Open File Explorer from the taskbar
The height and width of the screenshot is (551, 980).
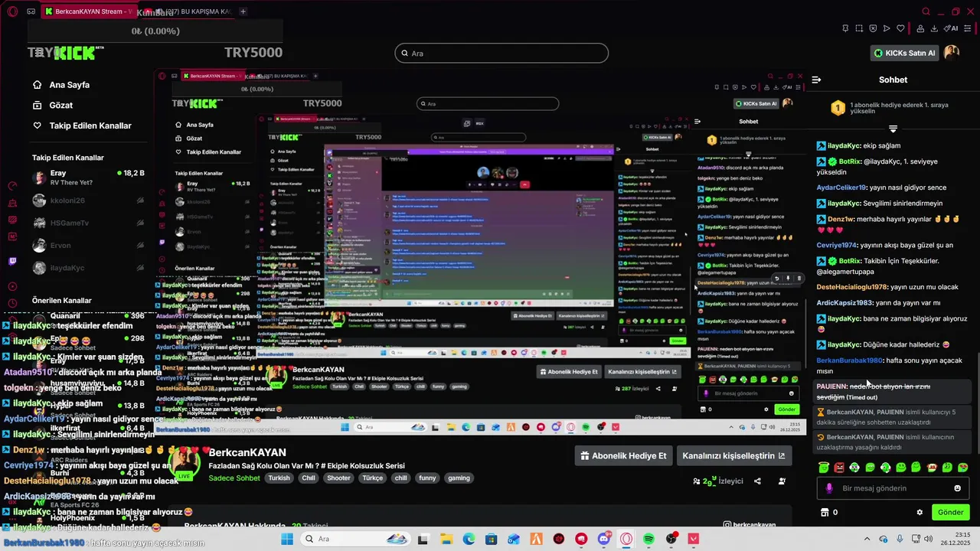pyautogui.click(x=446, y=539)
